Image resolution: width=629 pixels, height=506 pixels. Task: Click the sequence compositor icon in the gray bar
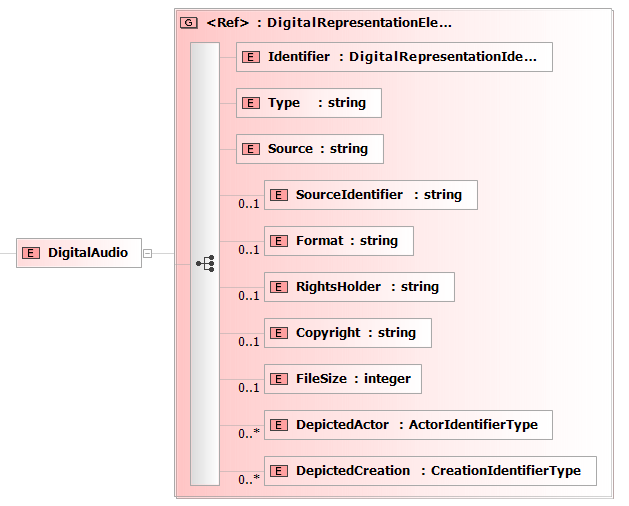(205, 264)
